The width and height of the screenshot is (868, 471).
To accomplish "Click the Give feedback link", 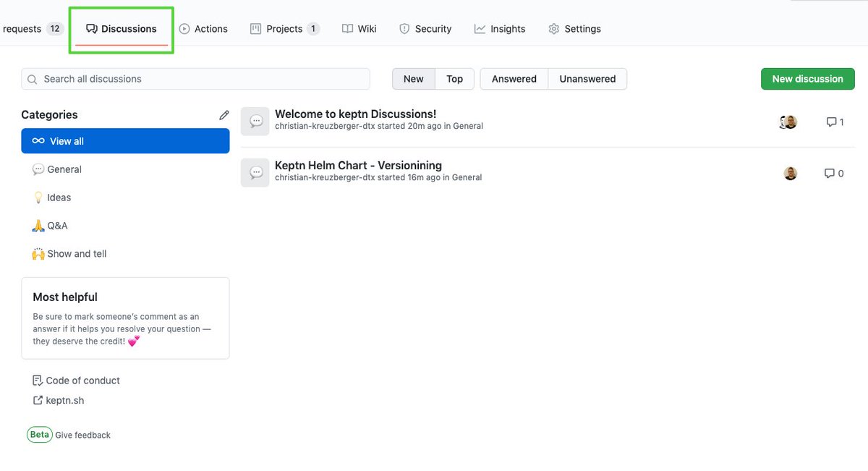I will point(83,436).
